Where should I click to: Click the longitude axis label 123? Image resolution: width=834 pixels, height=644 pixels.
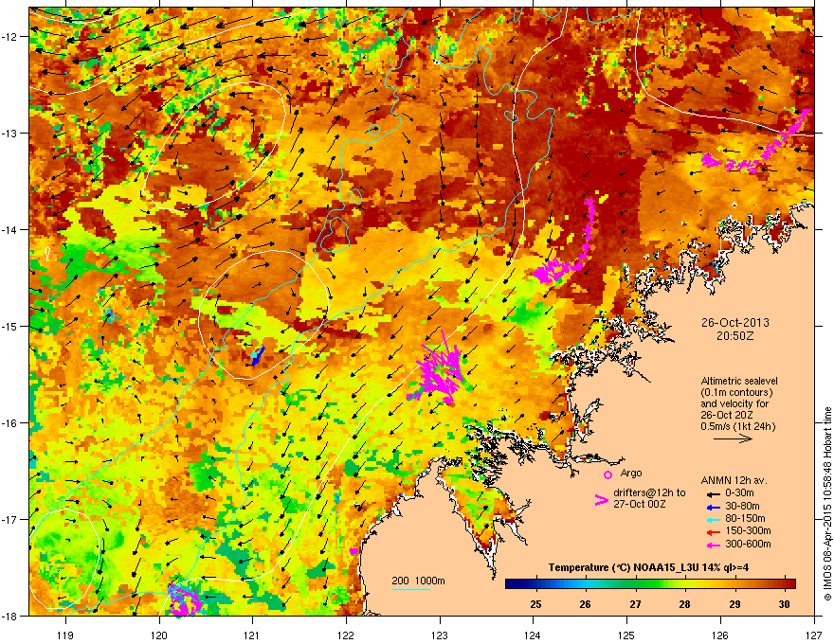pyautogui.click(x=440, y=635)
